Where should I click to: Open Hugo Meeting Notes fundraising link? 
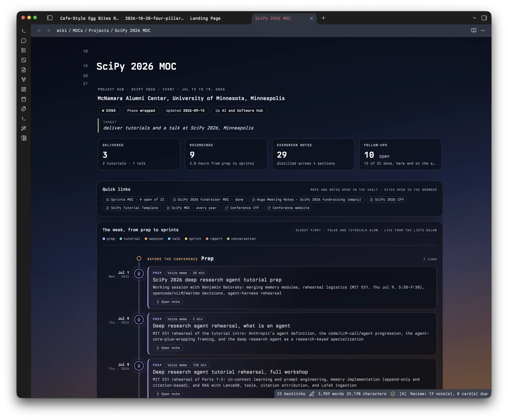[x=306, y=200]
